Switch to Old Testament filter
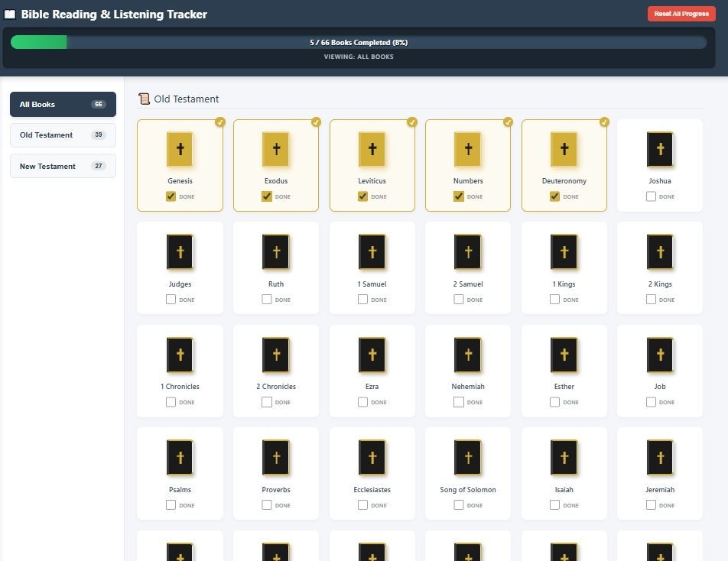Screen dimensions: 728x561 pyautogui.click(x=63, y=135)
